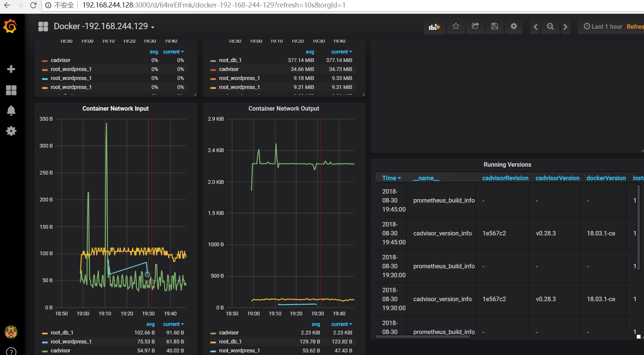Open the Configuration gear in sidebar
Viewport: 644px width, 355px height.
(x=11, y=131)
